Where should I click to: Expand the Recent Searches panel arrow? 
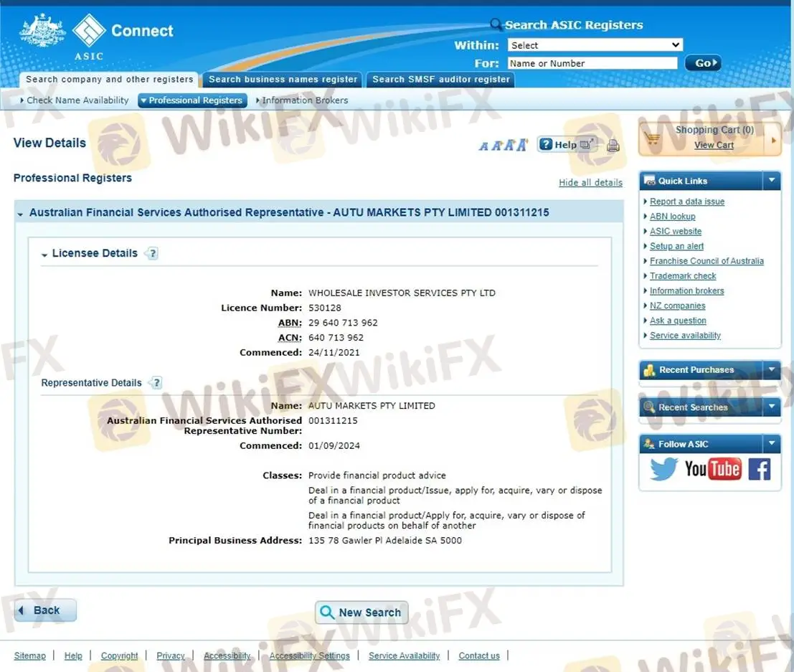772,407
